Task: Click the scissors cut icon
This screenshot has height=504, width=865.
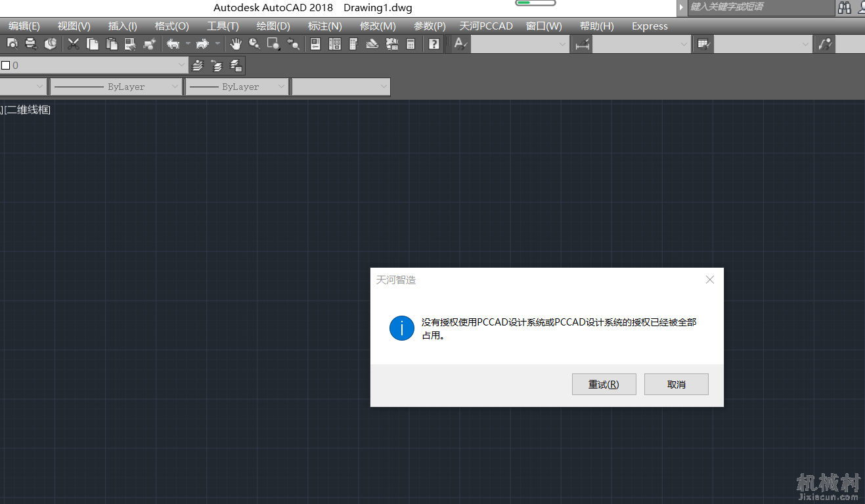Action: pos(74,44)
